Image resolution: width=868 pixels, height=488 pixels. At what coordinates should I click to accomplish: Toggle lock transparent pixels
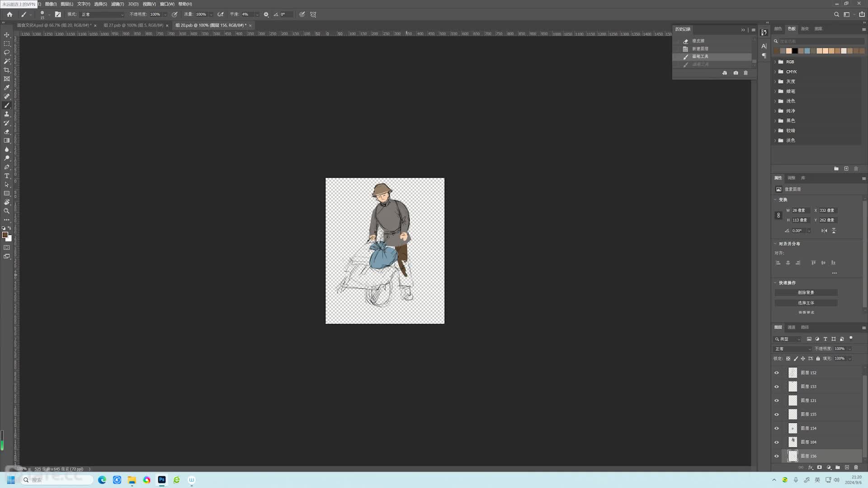[788, 359]
